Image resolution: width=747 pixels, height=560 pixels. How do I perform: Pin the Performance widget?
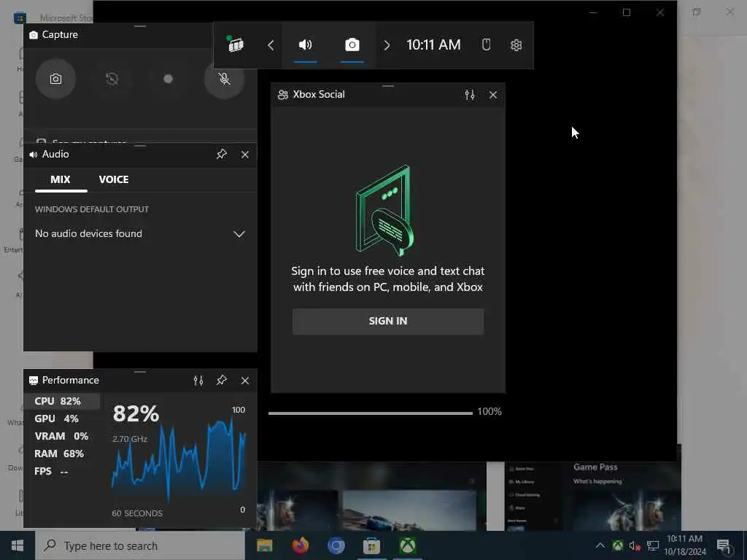(x=222, y=381)
